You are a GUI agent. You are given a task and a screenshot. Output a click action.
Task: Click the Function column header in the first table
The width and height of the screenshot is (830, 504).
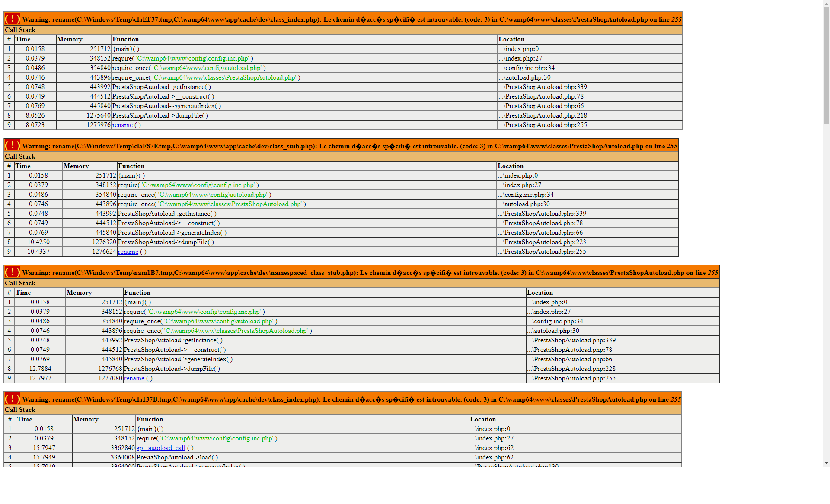(x=125, y=39)
